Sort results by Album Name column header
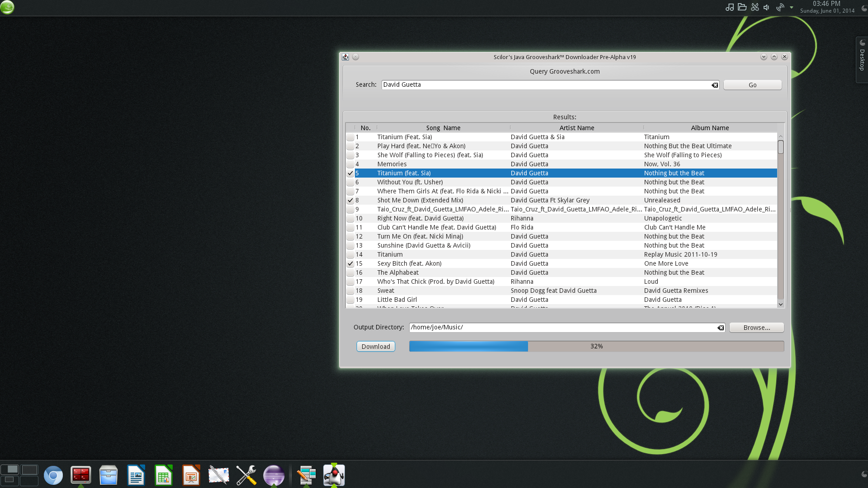 pyautogui.click(x=710, y=128)
